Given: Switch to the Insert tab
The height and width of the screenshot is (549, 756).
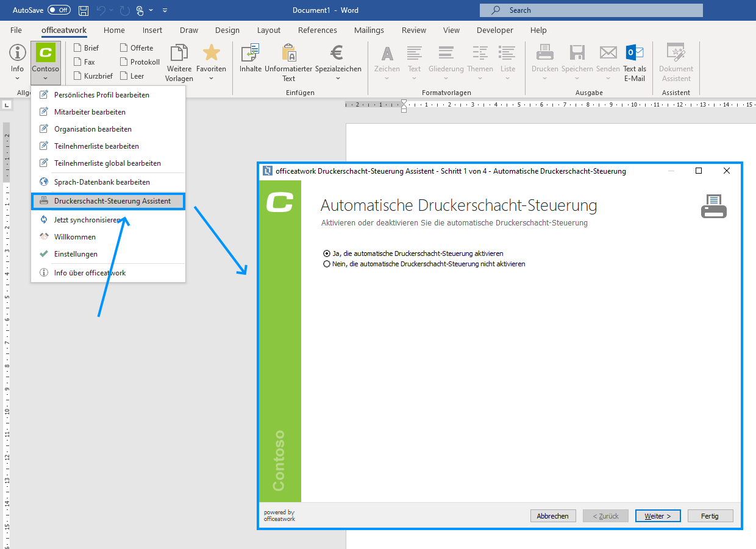Looking at the screenshot, I should [152, 30].
